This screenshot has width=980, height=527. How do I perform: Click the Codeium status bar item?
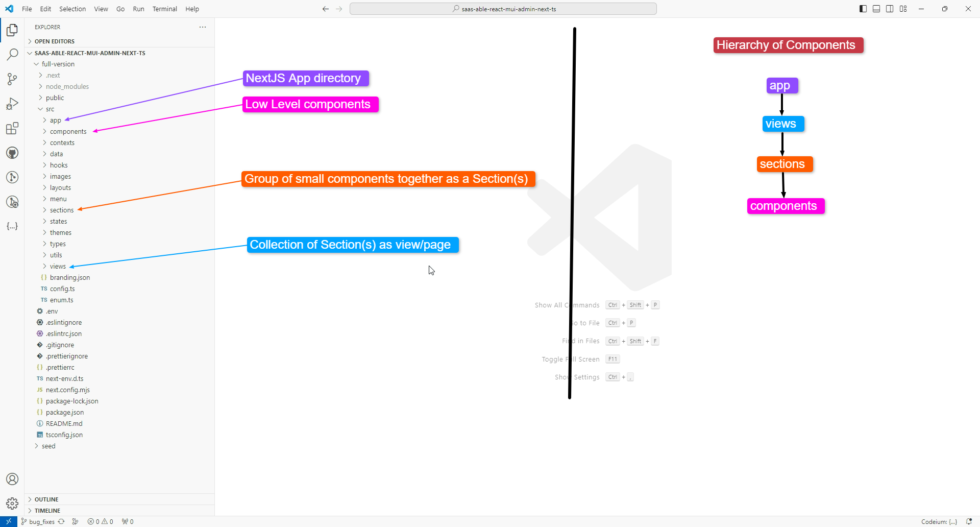939,522
